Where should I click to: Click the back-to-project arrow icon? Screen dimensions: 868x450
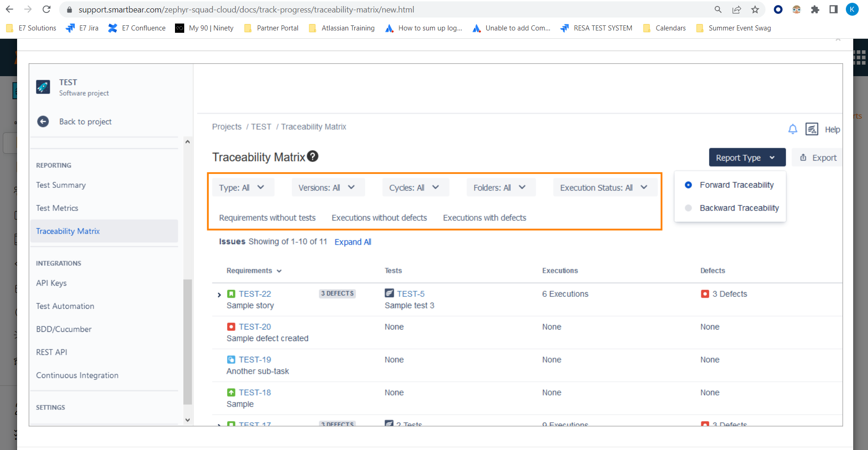43,121
